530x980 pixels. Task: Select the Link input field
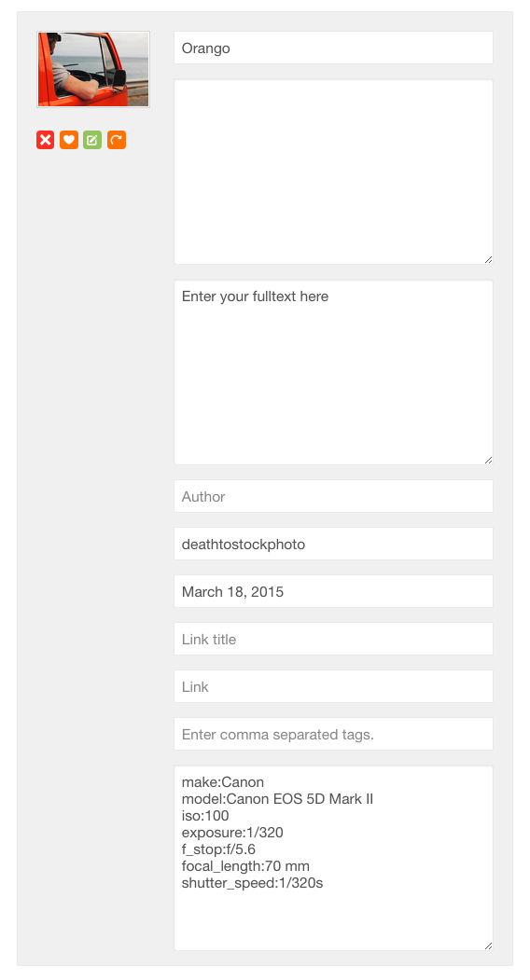click(333, 687)
